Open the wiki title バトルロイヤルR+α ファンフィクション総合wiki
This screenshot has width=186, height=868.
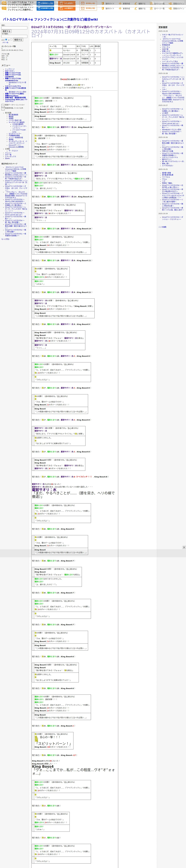coord(50,20)
